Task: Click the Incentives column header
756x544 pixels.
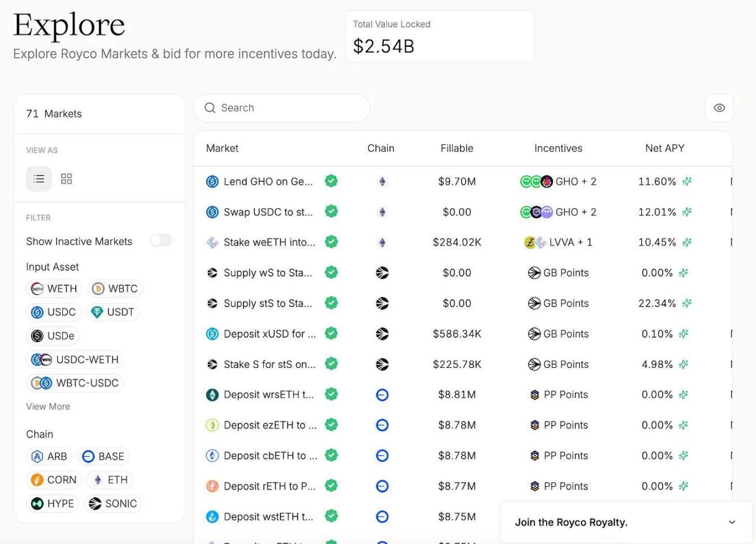Action: click(558, 148)
